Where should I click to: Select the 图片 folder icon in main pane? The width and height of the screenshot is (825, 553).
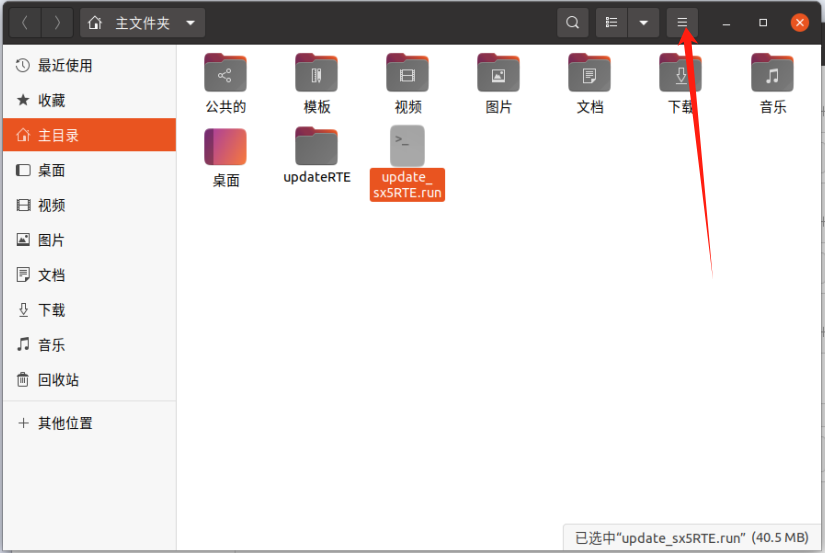(x=498, y=73)
